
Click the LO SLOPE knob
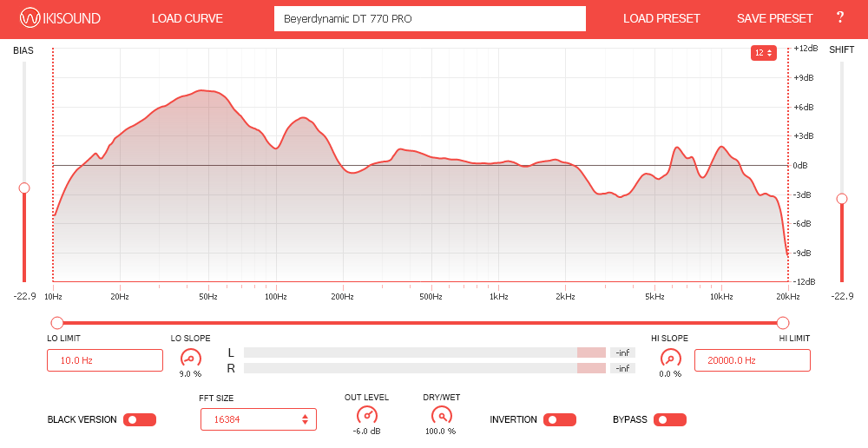point(190,359)
